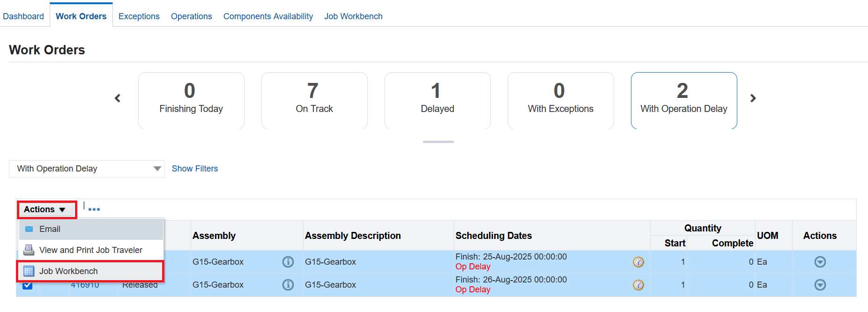The image size is (868, 312).
Task: Uncheck the checkbox on work order 416910 row
Action: (x=27, y=285)
